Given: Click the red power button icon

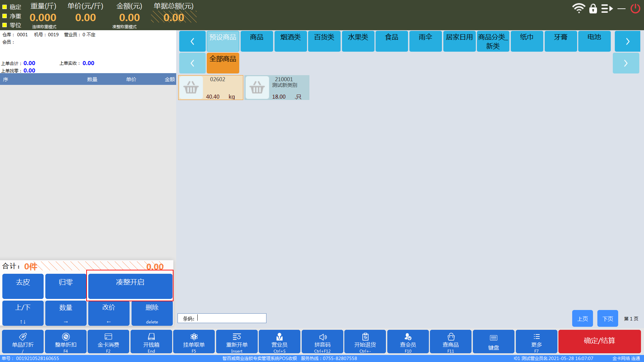Looking at the screenshot, I should [635, 8].
